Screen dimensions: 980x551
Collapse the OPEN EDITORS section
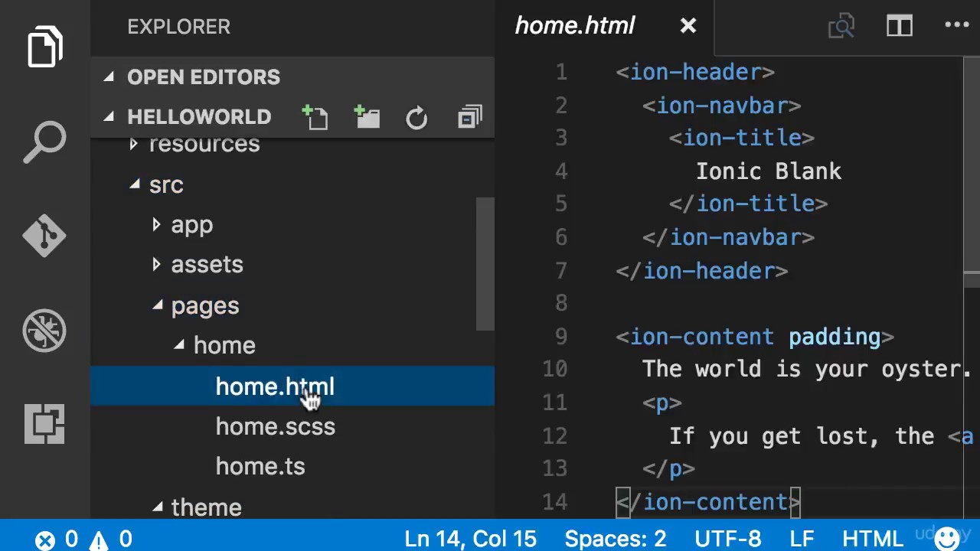pos(203,77)
